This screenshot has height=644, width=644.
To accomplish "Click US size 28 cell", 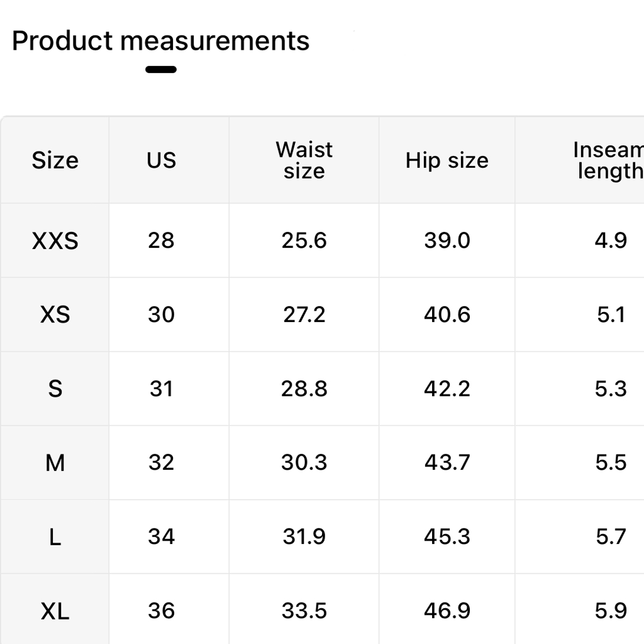I will pos(161,240).
